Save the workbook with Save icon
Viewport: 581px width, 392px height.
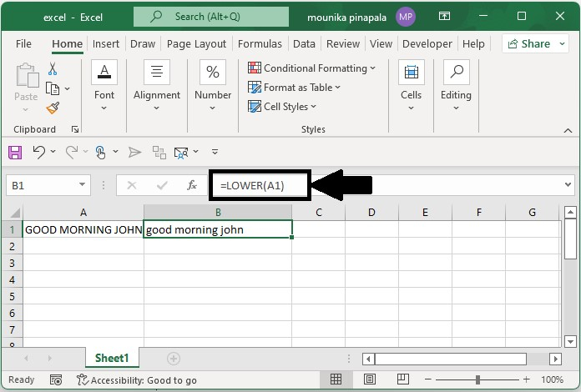tap(15, 152)
